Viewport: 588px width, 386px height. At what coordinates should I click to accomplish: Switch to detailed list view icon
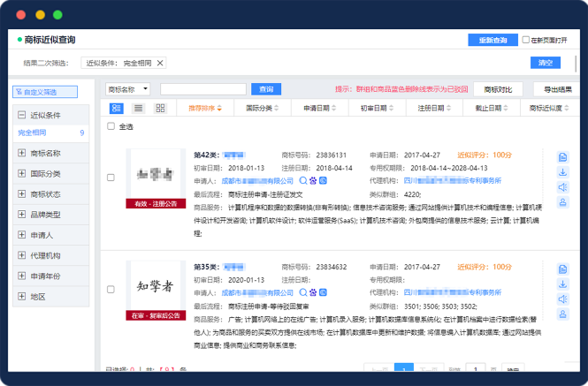(x=116, y=109)
